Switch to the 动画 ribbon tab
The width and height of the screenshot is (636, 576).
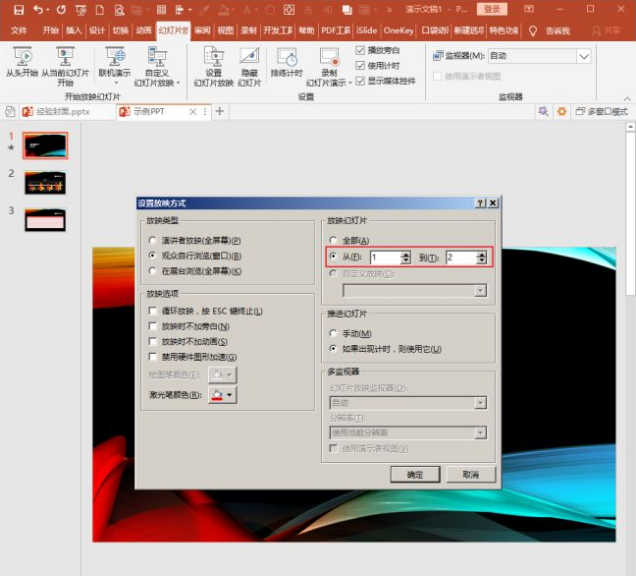tap(144, 31)
